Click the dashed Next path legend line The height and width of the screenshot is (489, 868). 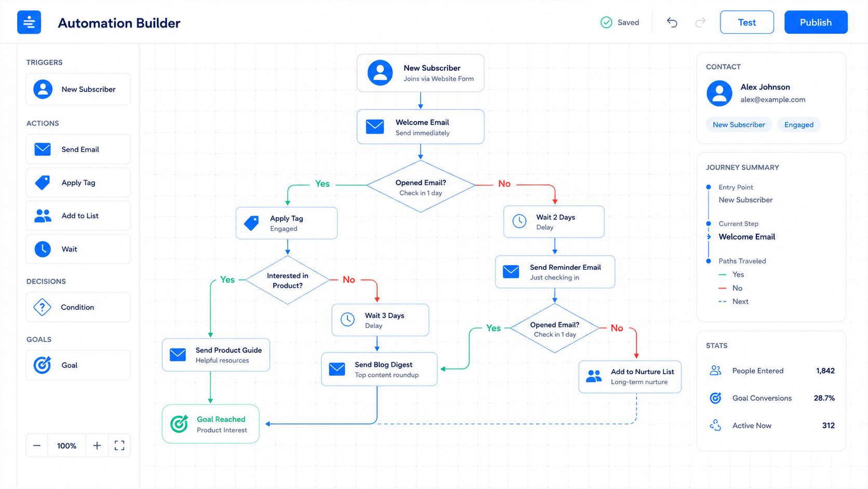(723, 301)
